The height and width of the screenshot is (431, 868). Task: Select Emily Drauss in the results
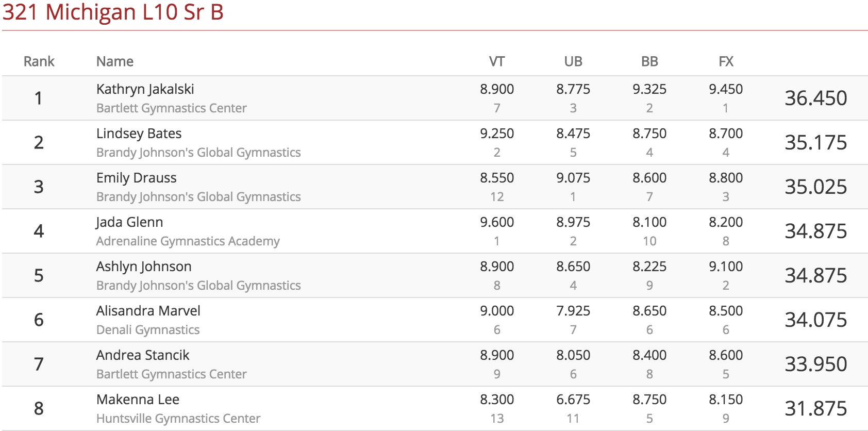click(x=136, y=178)
